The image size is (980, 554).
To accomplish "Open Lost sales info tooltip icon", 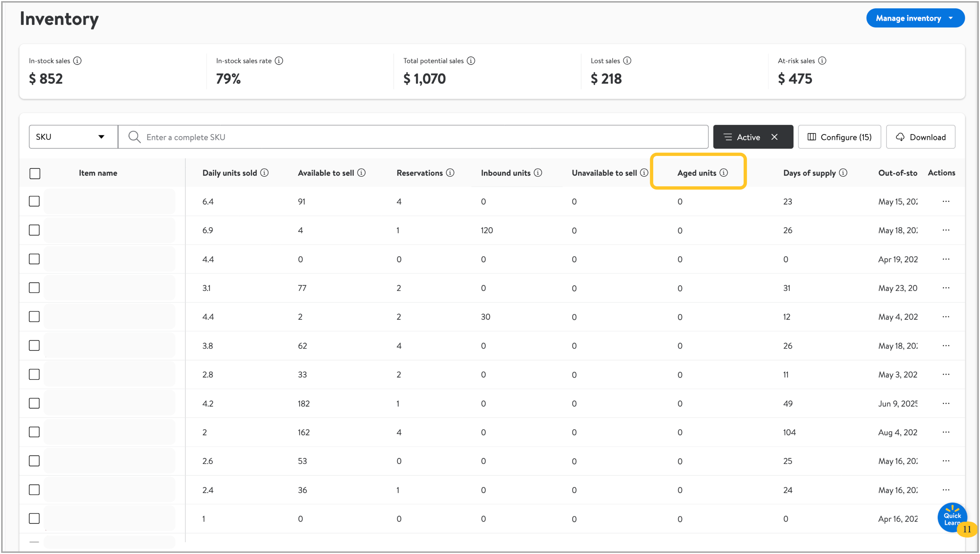I will [627, 61].
